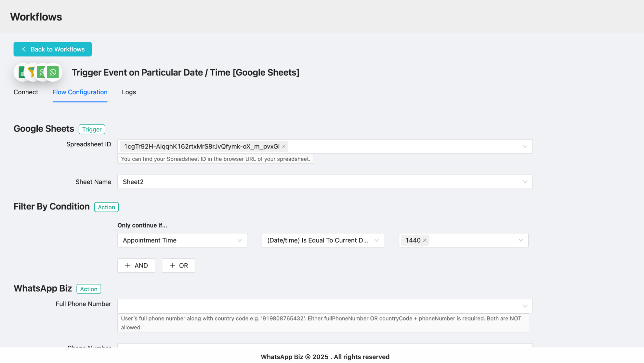Screen dimensions: 644x363
Task: Remove the selected Spreadsheet ID tag
Action: [x=284, y=146]
